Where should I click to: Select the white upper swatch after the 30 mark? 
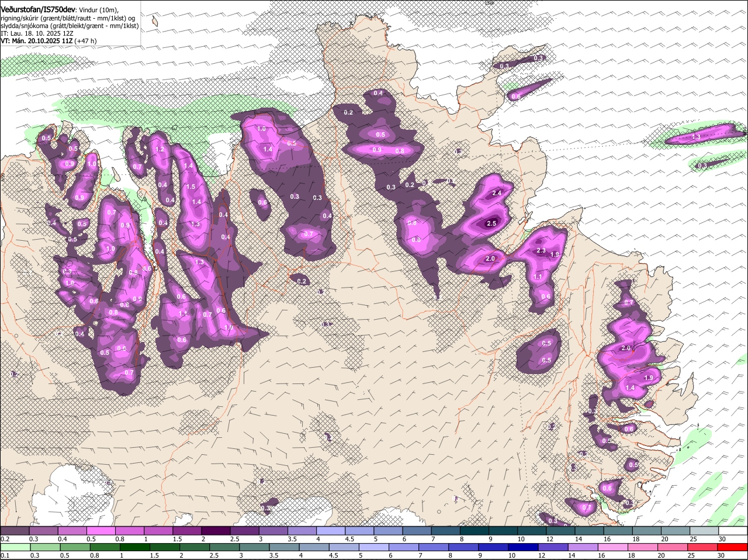pyautogui.click(x=732, y=531)
